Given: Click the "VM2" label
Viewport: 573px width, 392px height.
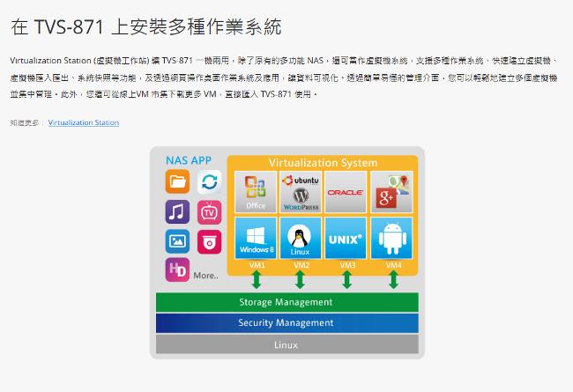Looking at the screenshot, I should [301, 265].
